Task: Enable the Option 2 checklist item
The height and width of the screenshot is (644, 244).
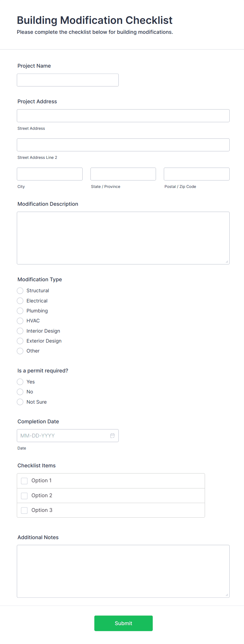Action: [24, 495]
